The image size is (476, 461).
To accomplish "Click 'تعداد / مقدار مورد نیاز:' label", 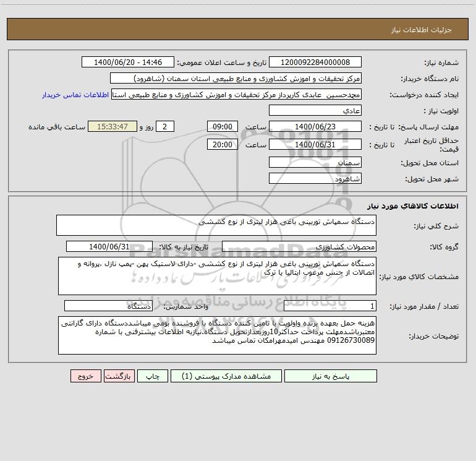I will (x=424, y=307).
